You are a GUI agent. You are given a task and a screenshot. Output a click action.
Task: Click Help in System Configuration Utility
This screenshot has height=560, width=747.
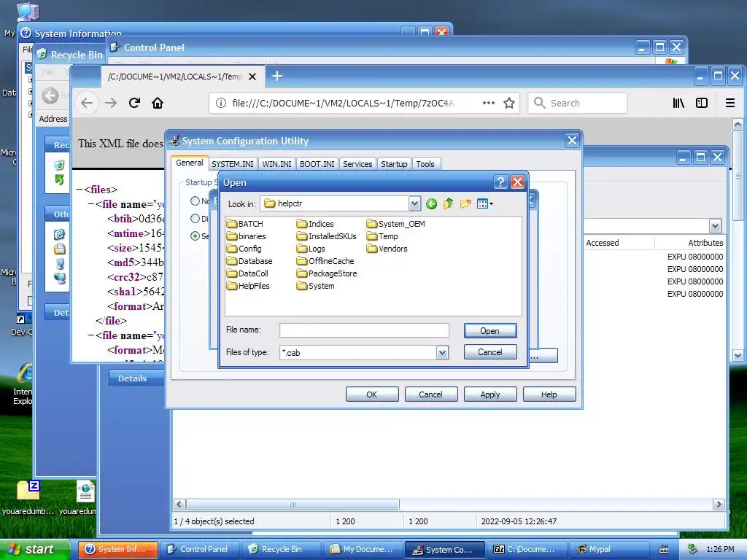tap(549, 394)
